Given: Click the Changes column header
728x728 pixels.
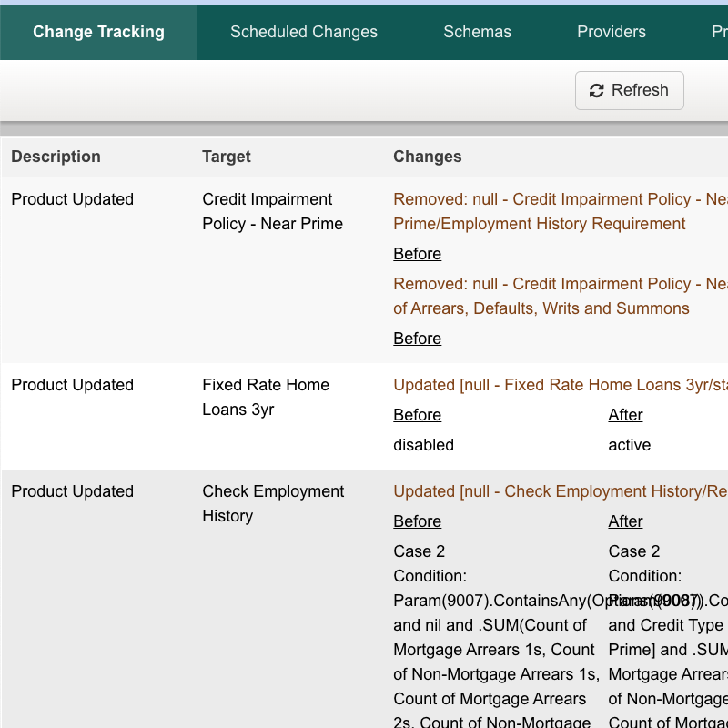Looking at the screenshot, I should click(x=427, y=157).
